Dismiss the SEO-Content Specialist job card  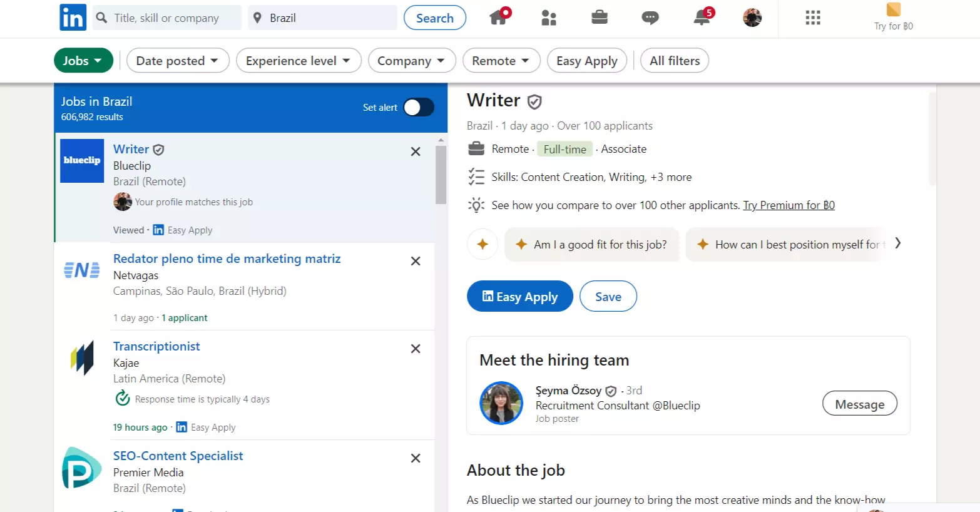[x=416, y=458]
